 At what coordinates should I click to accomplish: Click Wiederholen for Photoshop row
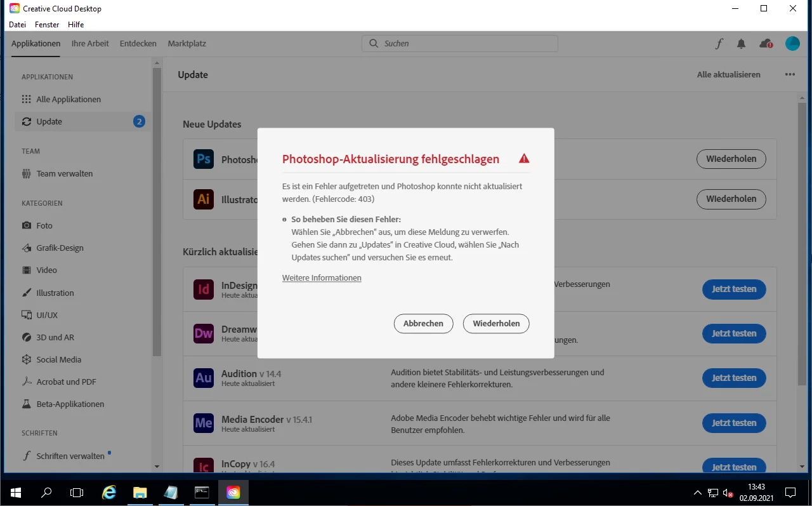(x=731, y=159)
